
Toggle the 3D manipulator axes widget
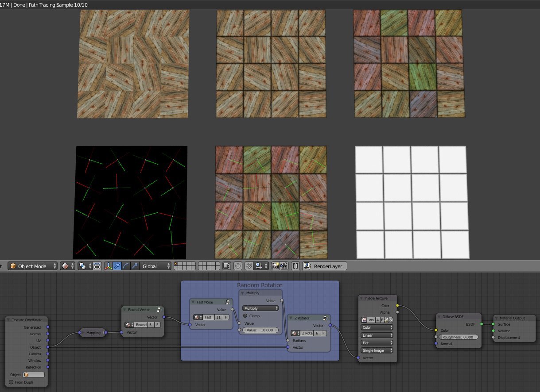click(109, 266)
